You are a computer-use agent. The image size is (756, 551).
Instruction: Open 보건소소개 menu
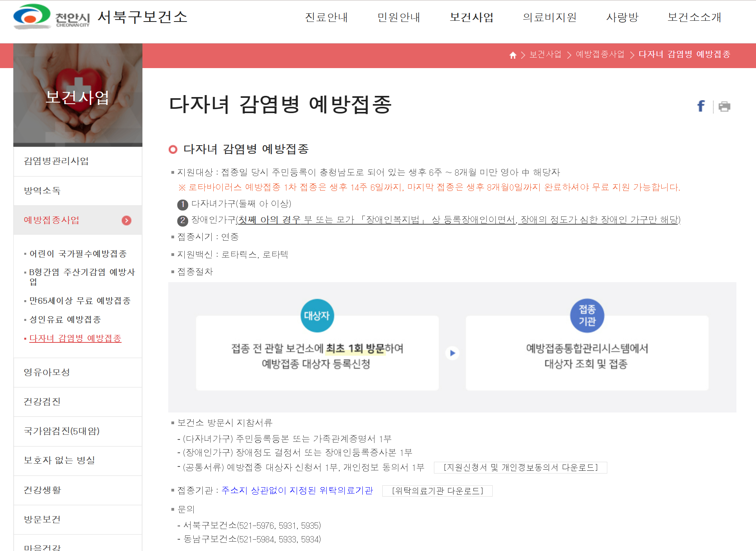point(695,17)
